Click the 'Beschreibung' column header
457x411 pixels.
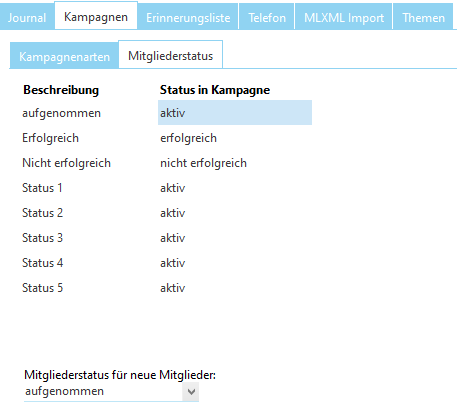click(61, 90)
